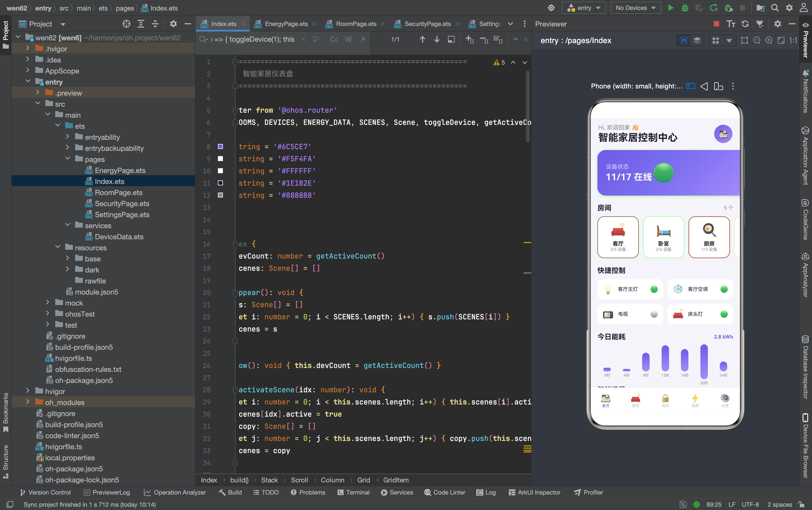Screen dimensions: 812x510
Task: Start debugging with the green bug icon
Action: (x=685, y=8)
